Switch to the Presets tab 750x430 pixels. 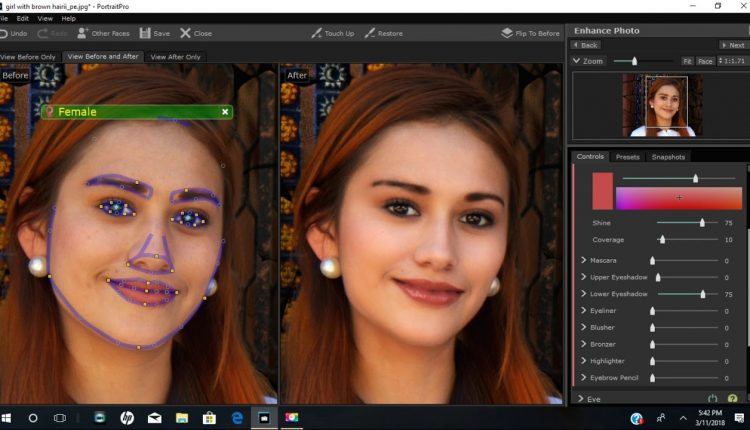pos(628,157)
